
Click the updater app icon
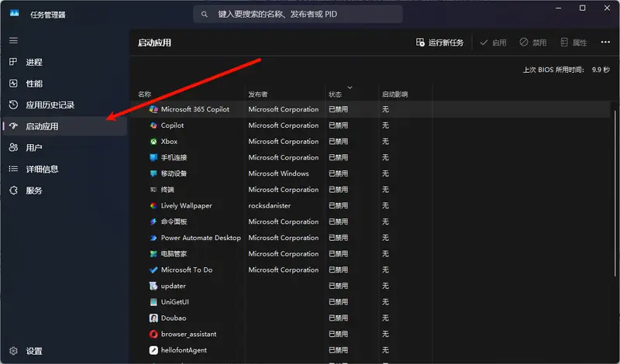pyautogui.click(x=153, y=286)
